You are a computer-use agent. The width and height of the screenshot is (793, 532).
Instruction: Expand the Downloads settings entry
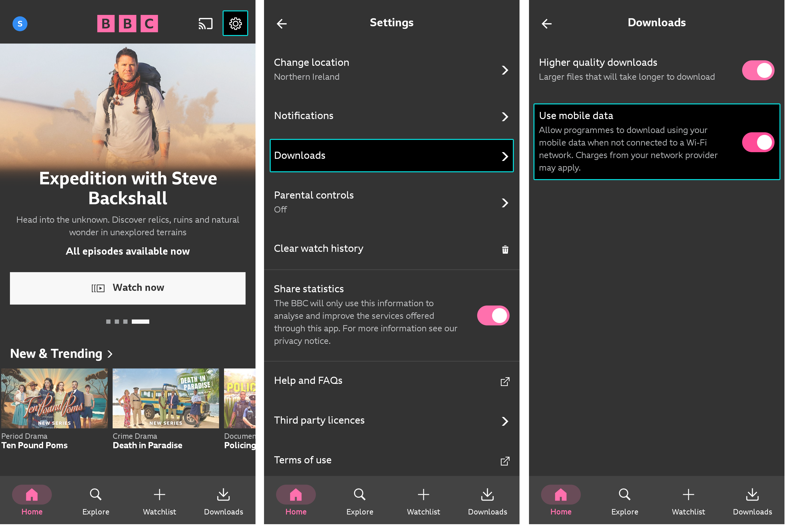click(x=391, y=155)
